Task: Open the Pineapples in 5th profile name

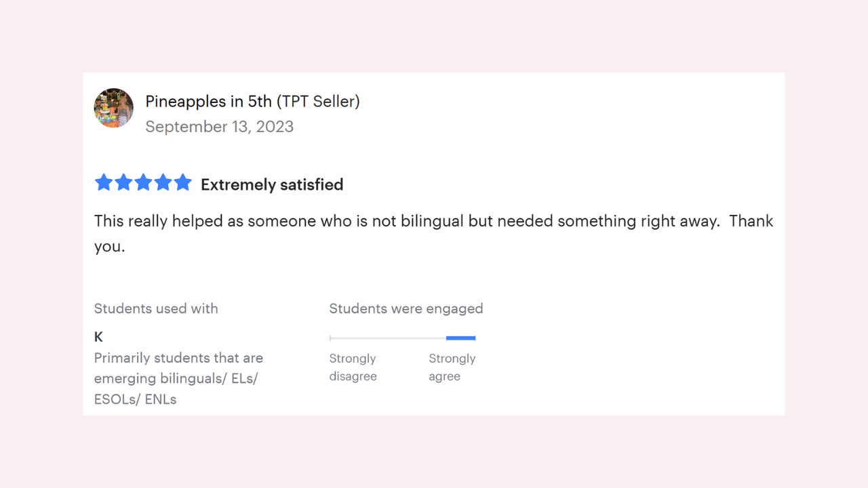Action: click(x=208, y=102)
